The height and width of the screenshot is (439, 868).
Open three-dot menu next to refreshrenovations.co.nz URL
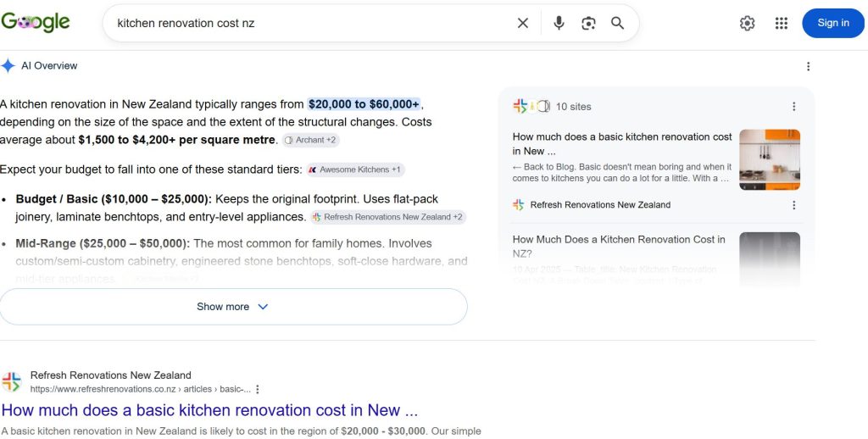257,389
